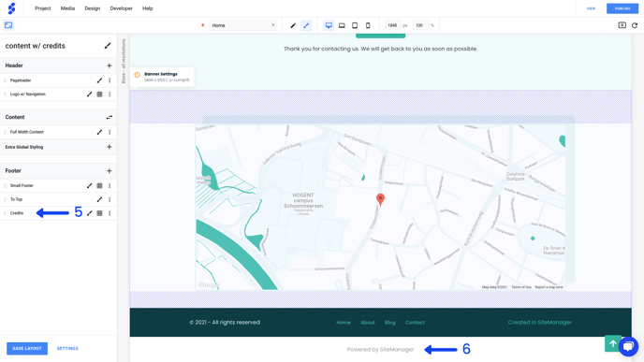Viewport: 644px width, 362px height.
Task: Click the zoom percentage field
Action: coord(419,25)
